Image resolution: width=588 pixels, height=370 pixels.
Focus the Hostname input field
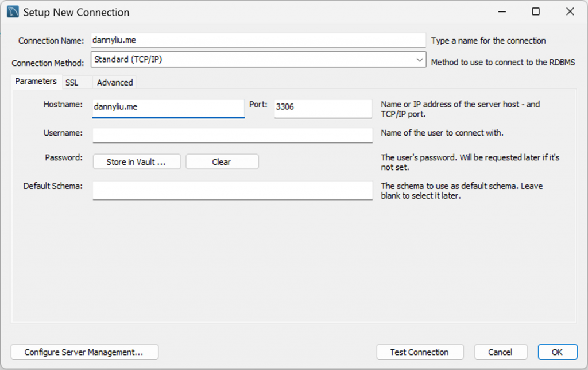click(x=168, y=107)
